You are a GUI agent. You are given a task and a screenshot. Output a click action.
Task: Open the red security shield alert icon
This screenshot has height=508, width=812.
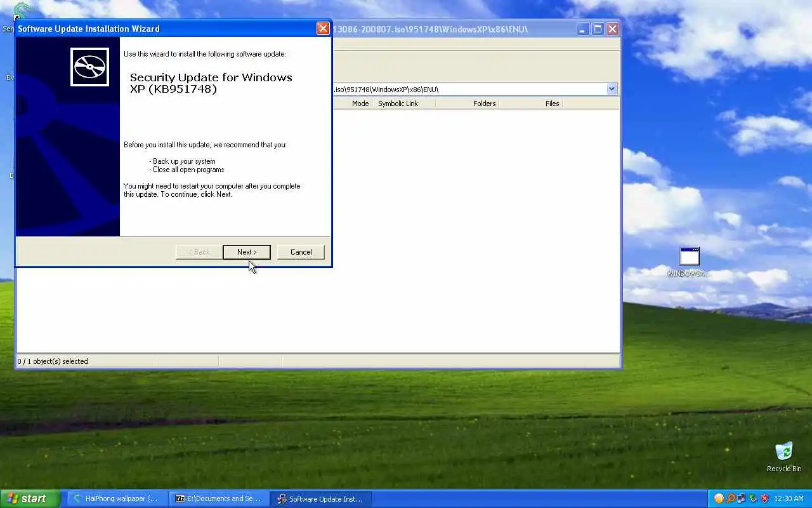[764, 498]
